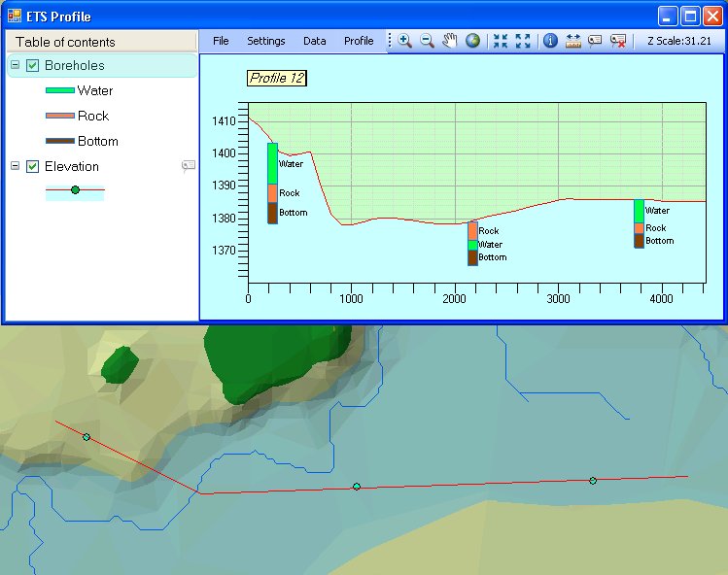Select the Zoom Out magnifier tool
Viewport: 728px width, 575px height.
tap(427, 41)
